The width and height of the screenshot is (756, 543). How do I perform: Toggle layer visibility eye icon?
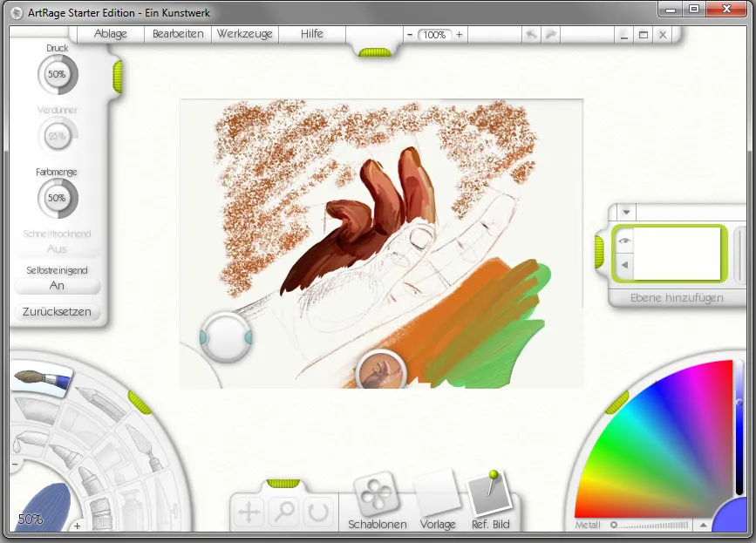623,241
